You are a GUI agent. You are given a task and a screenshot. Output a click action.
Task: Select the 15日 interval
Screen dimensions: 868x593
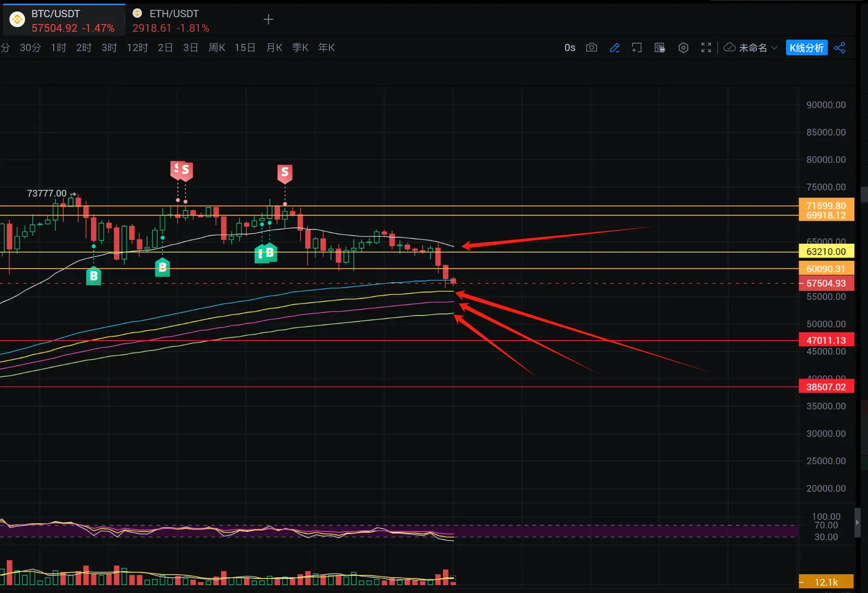click(x=245, y=47)
